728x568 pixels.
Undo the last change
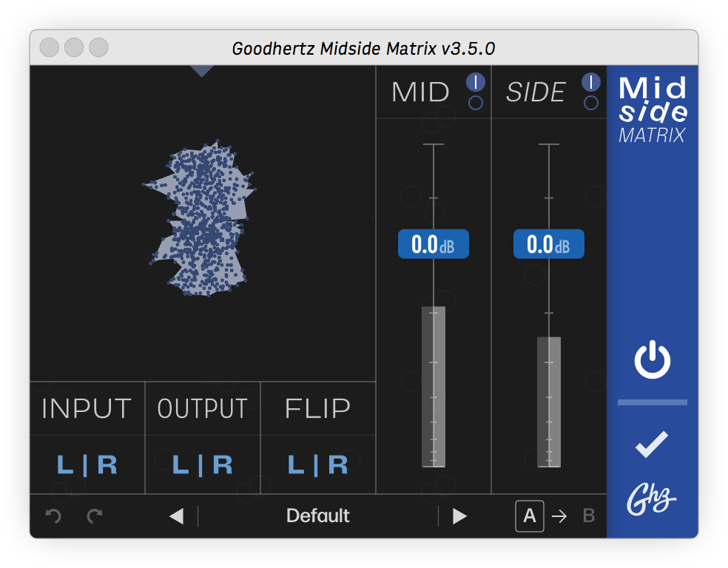[x=53, y=515]
